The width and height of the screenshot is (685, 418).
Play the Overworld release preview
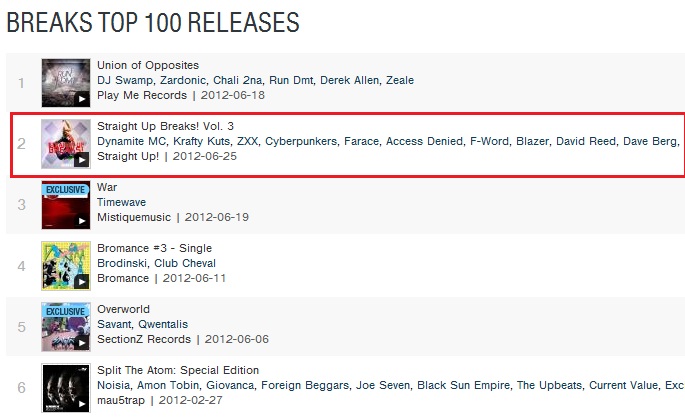[82, 343]
